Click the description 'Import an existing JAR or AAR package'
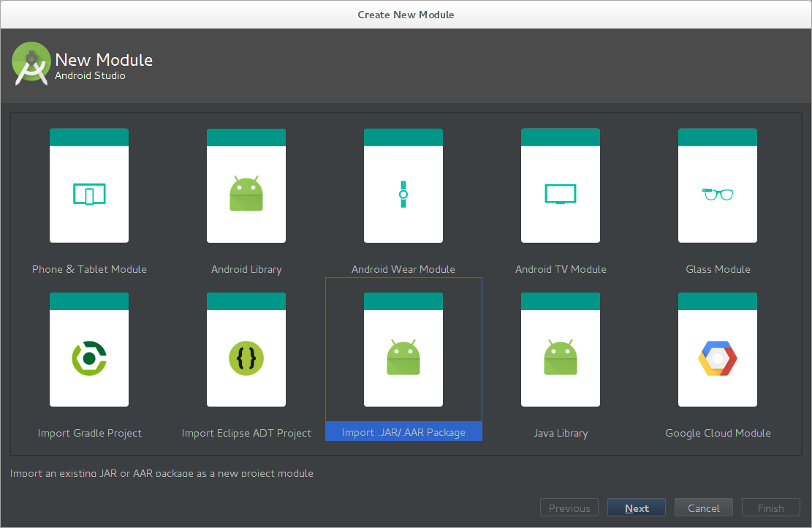Screen dimensions: 812x528 coord(162,473)
